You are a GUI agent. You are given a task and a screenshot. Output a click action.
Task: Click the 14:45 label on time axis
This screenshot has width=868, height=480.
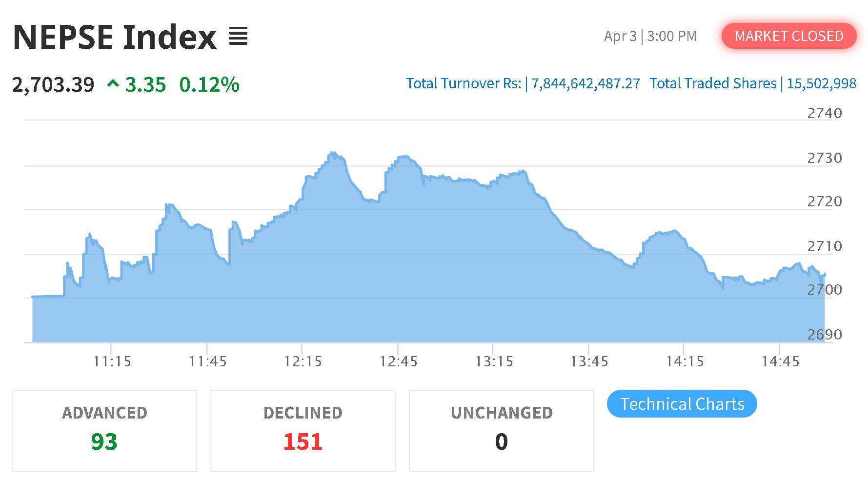(780, 361)
